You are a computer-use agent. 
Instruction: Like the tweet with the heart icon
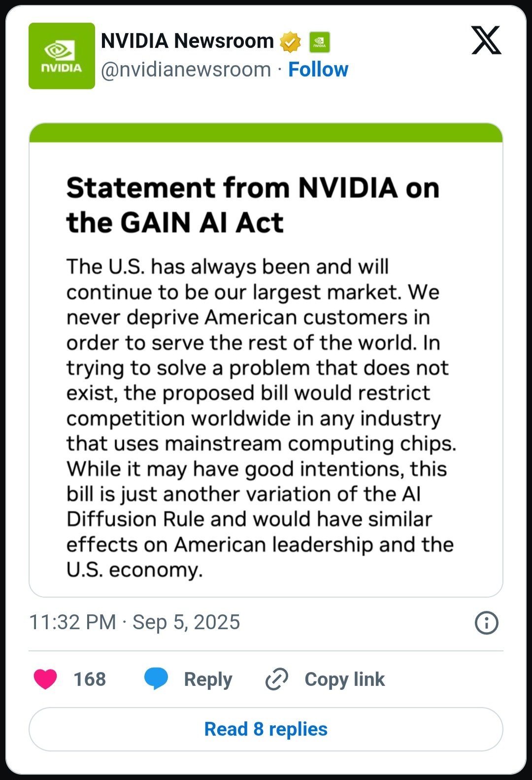click(45, 679)
